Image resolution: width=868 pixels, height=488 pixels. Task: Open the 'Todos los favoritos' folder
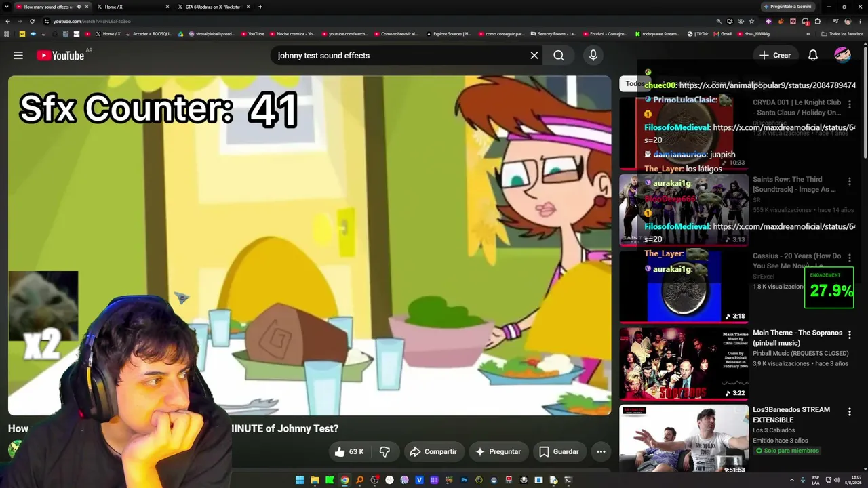[x=842, y=33]
